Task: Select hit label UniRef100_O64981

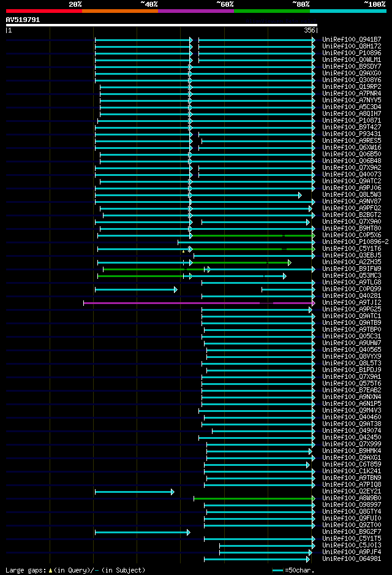Action: (x=352, y=559)
